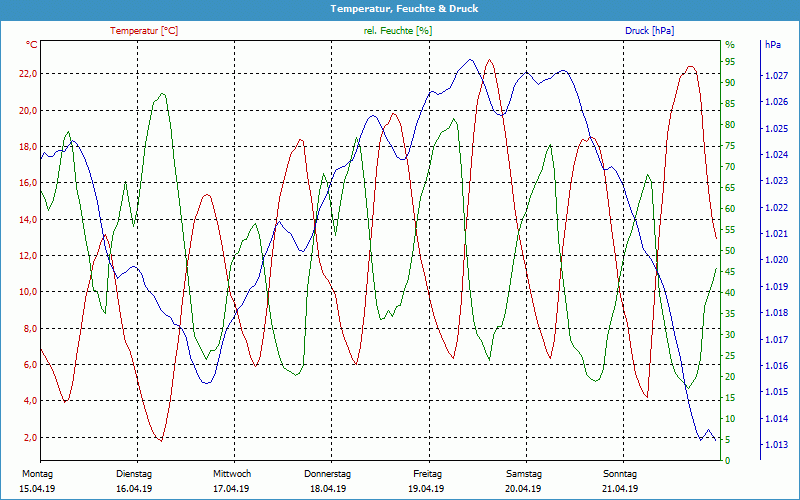Click the '16,0' temperature axis value
Viewport: 800px width, 500px height.
coord(28,183)
